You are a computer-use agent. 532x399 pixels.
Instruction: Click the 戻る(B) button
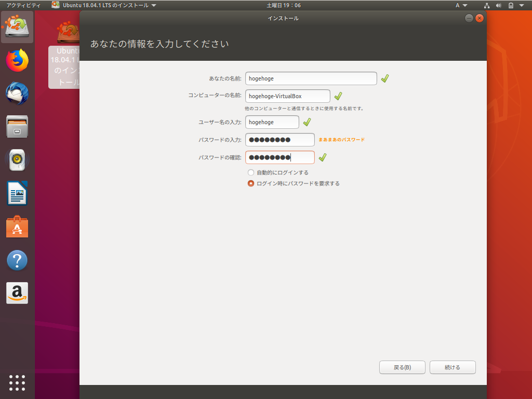point(402,367)
